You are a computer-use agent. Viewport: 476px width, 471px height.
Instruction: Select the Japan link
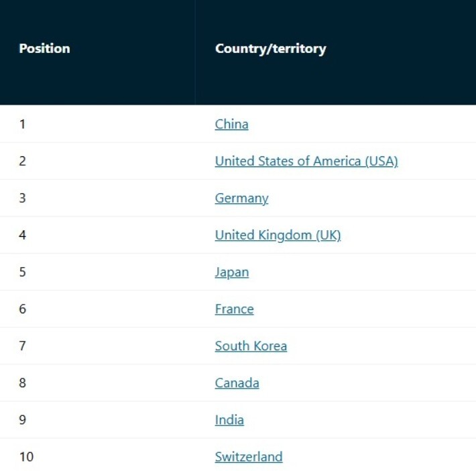[x=231, y=272]
